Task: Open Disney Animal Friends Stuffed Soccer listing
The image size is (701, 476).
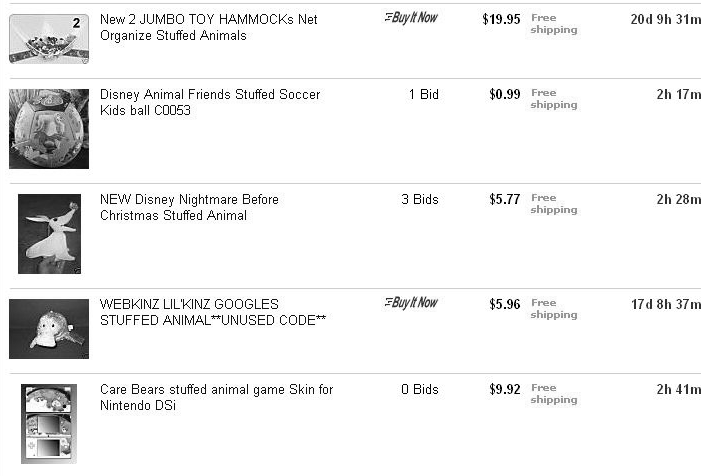Action: click(x=210, y=102)
